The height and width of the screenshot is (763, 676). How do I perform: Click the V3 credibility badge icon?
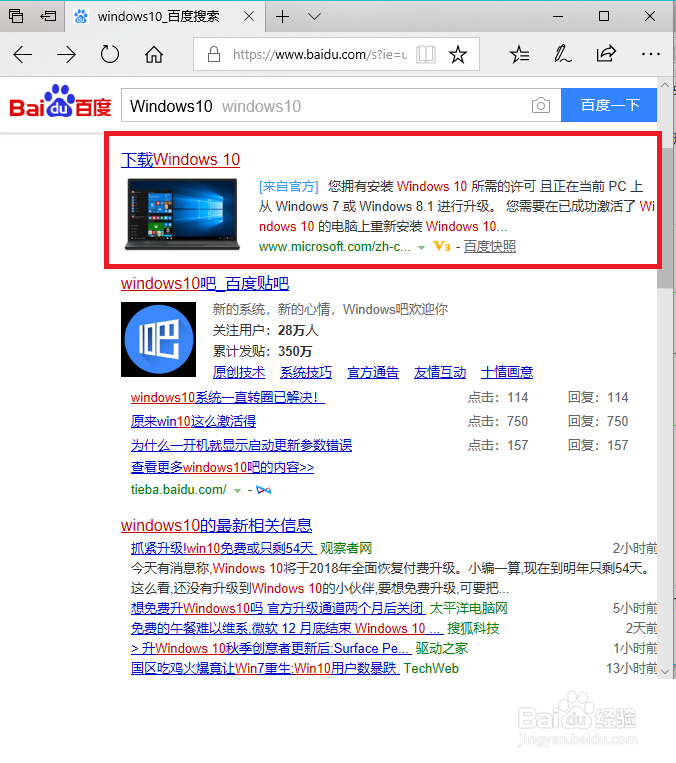tap(442, 247)
